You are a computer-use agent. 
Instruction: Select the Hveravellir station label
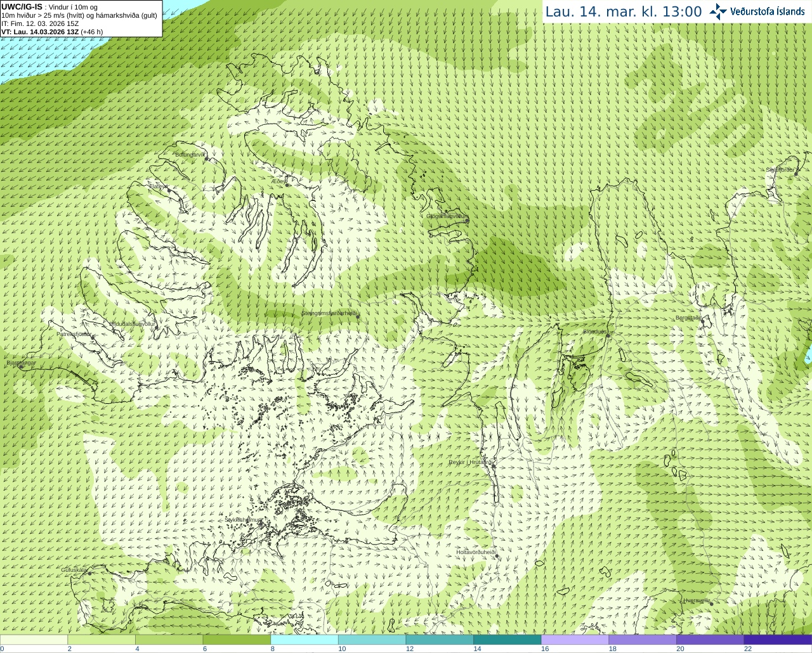pos(697,600)
